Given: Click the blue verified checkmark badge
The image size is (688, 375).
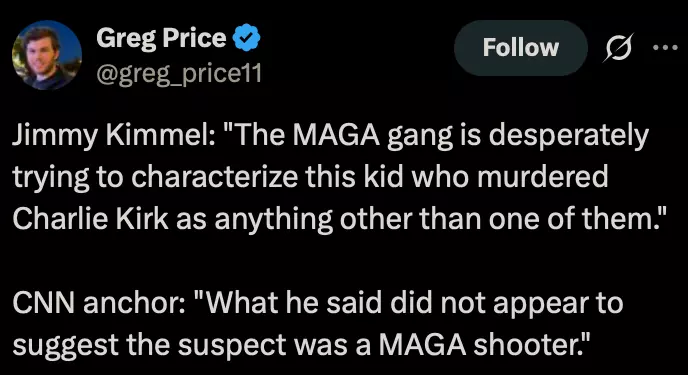Looking at the screenshot, I should click(246, 39).
